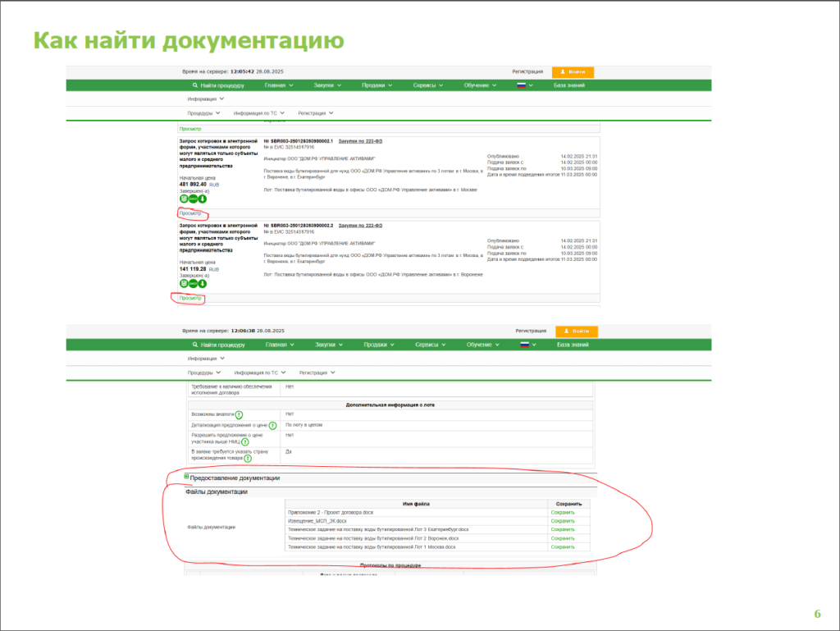
Task: Open "Закупки" dropdown in upper screenshot menu
Action: point(328,85)
